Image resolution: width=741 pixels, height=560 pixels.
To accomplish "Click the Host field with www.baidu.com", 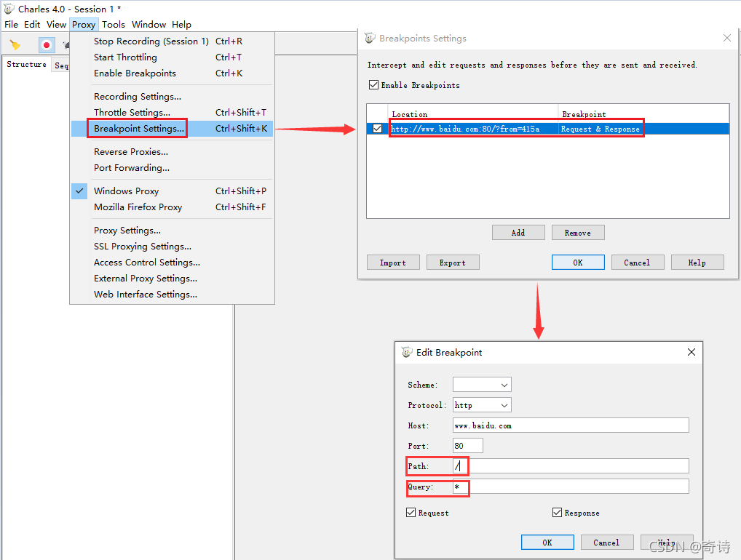I will pos(571,425).
